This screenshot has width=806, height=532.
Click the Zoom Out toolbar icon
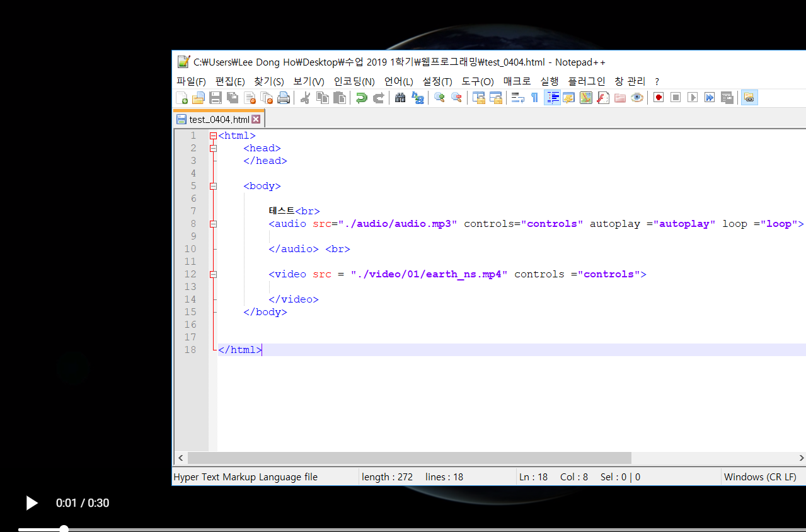point(456,98)
